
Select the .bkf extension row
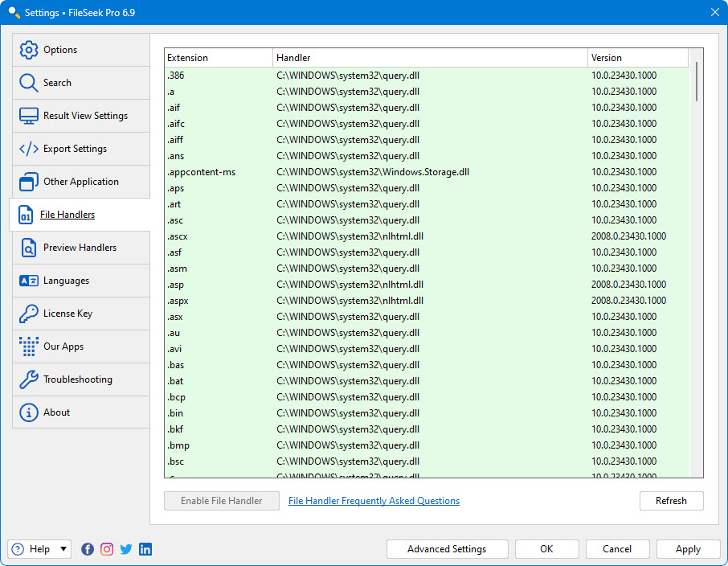pos(427,429)
